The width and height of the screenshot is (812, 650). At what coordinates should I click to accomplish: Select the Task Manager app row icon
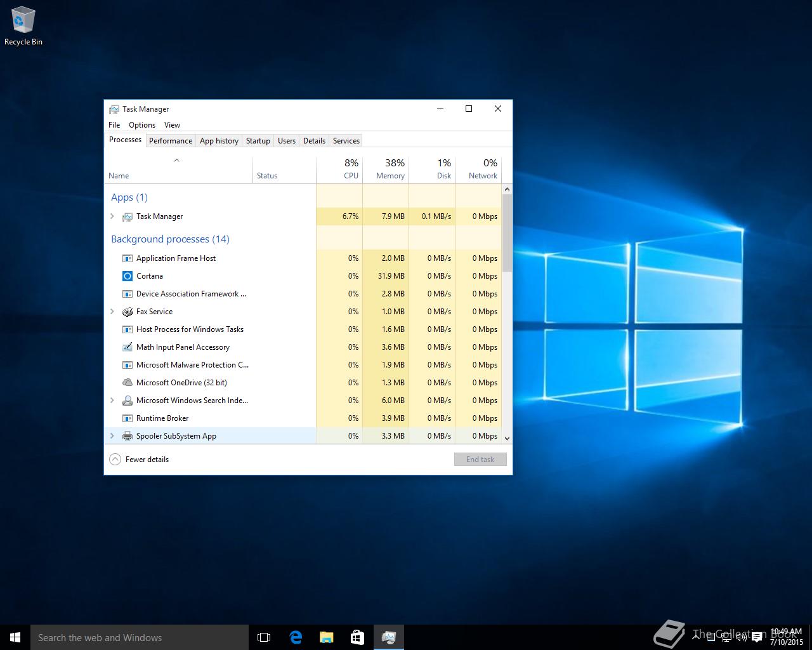point(128,216)
